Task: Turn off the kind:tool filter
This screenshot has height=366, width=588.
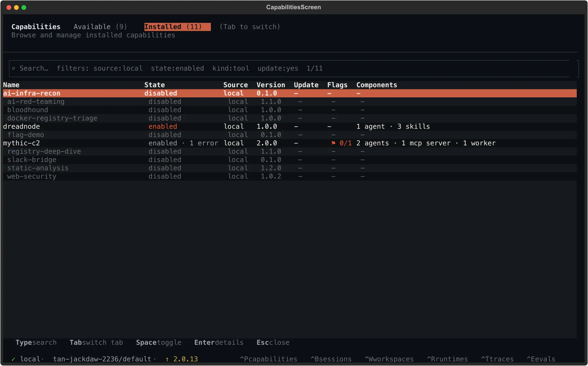Action: [231, 68]
